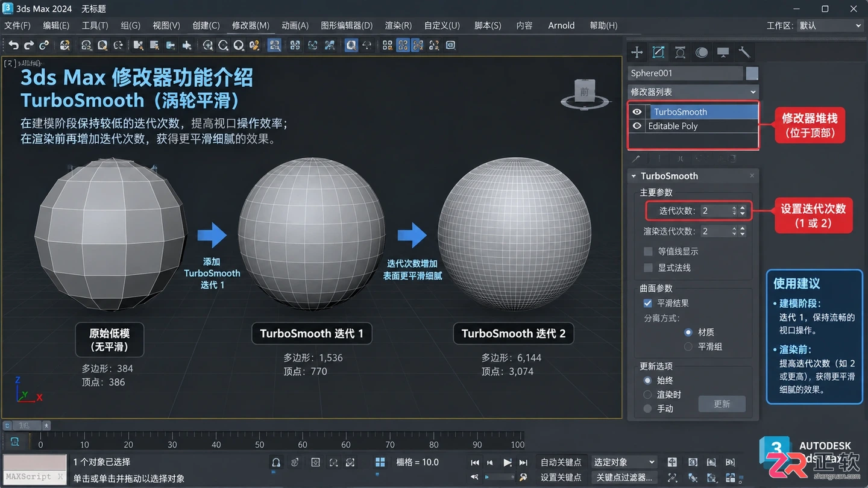Select the 材质 radio button
The image size is (868, 488).
[688, 332]
